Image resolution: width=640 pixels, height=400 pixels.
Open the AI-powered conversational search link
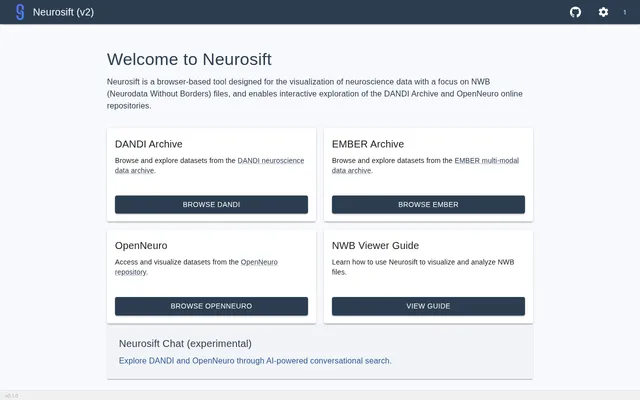click(255, 361)
